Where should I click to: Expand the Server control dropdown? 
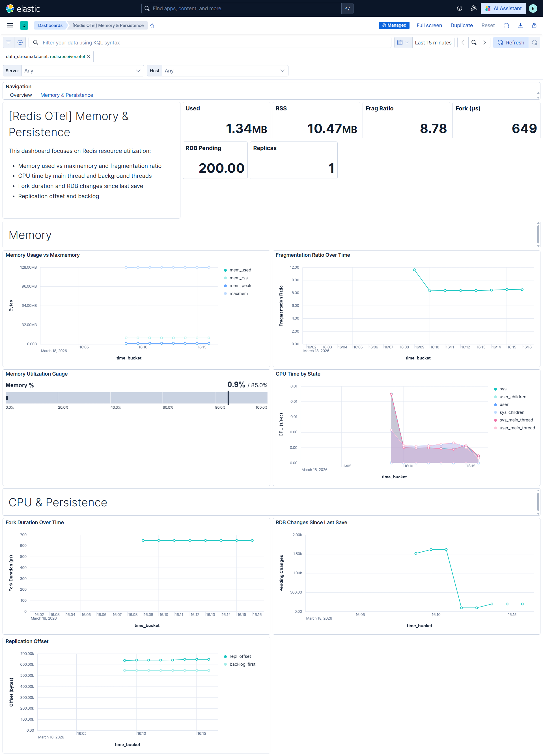tap(82, 71)
